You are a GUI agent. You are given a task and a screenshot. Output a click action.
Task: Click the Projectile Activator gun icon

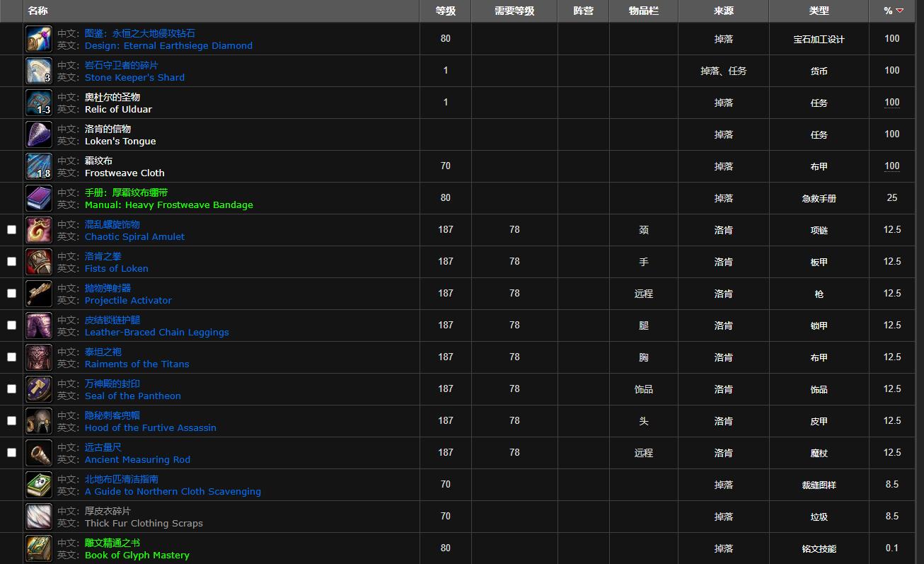[39, 294]
